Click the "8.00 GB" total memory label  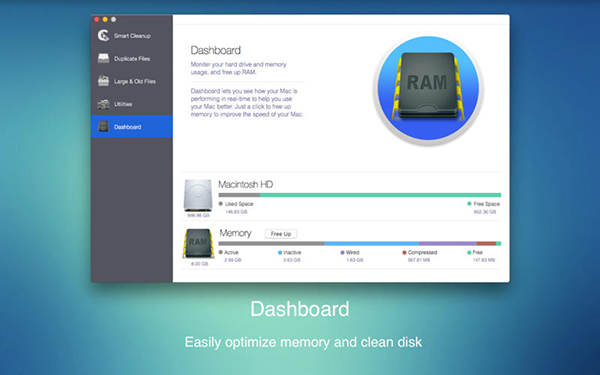point(199,264)
